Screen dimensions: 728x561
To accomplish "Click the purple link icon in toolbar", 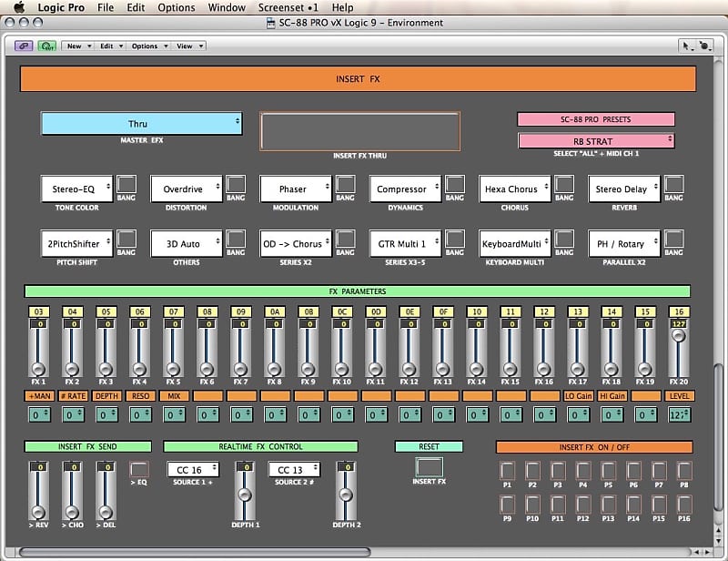I will tap(24, 46).
